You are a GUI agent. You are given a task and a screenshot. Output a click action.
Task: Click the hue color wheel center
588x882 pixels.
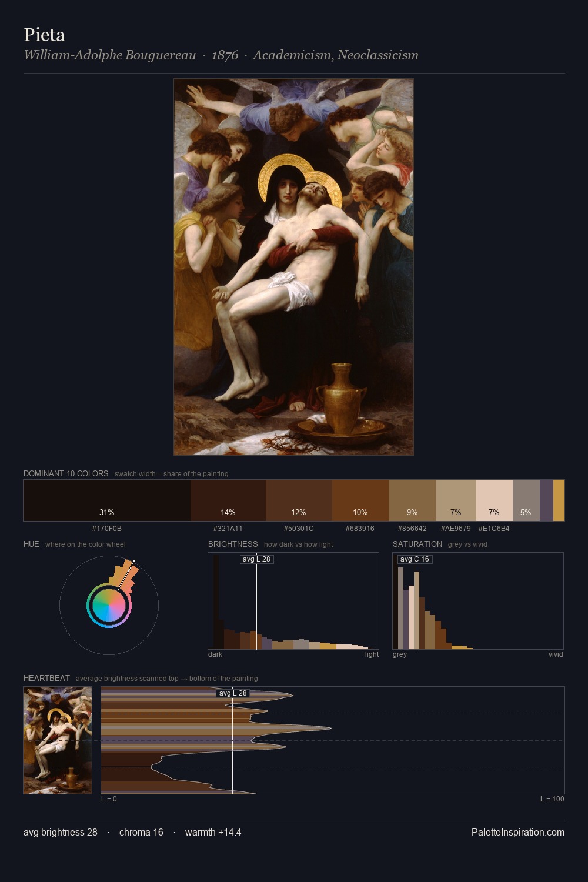pyautogui.click(x=109, y=606)
